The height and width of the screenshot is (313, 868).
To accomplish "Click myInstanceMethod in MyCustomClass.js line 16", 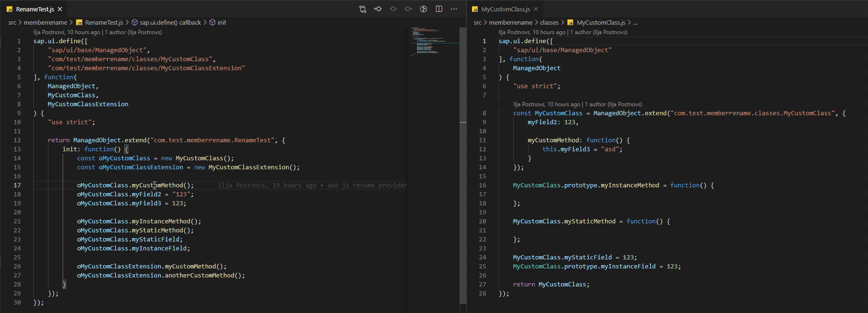I will (x=630, y=185).
